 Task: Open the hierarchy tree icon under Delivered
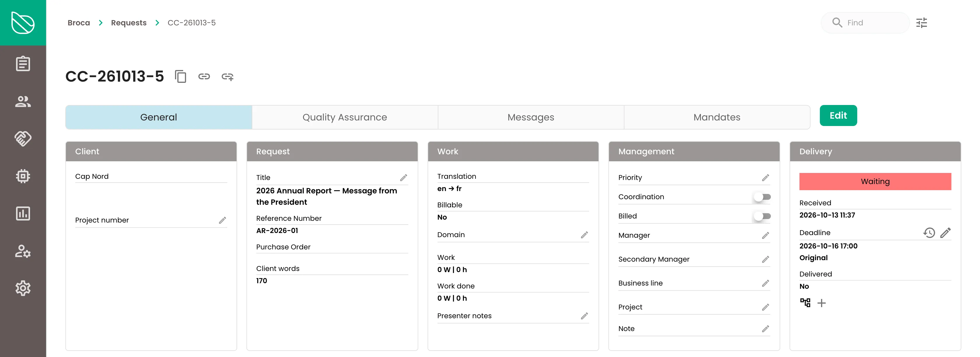(805, 302)
